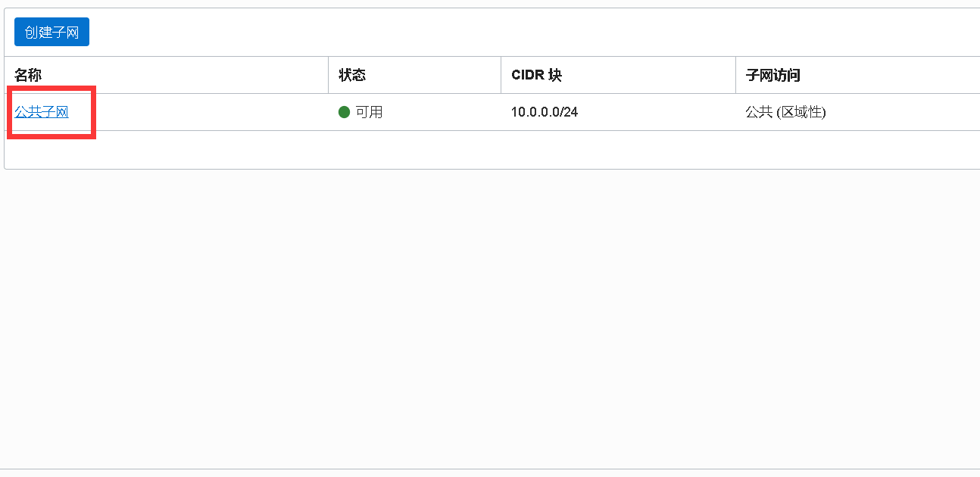980x477 pixels.
Task: Open the 公共子网 subnet link
Action: pos(41,111)
